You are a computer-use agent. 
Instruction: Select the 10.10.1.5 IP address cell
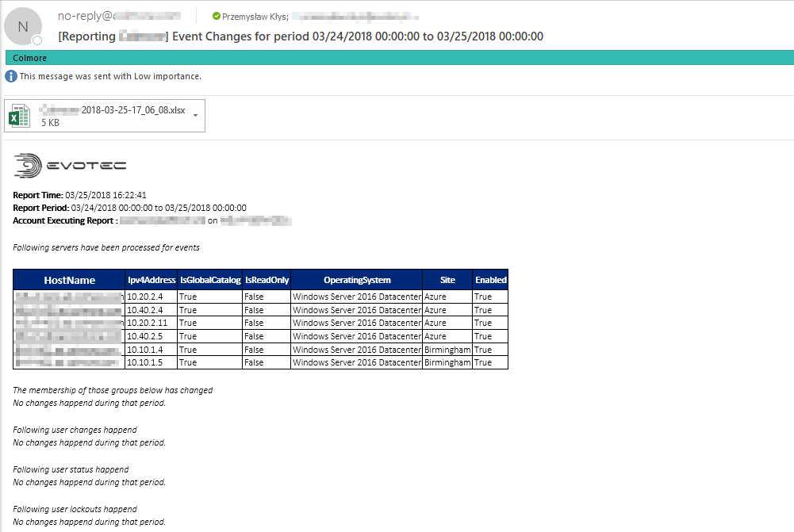coord(144,362)
